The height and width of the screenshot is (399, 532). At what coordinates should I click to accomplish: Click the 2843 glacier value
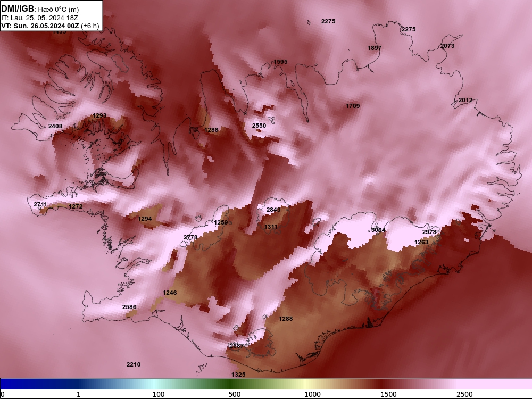tap(273, 210)
